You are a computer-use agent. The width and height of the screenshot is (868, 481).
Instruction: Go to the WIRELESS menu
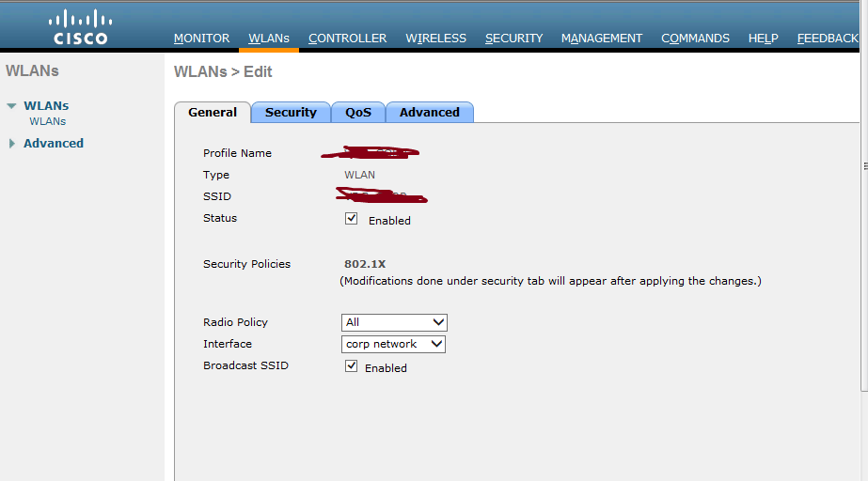click(435, 39)
